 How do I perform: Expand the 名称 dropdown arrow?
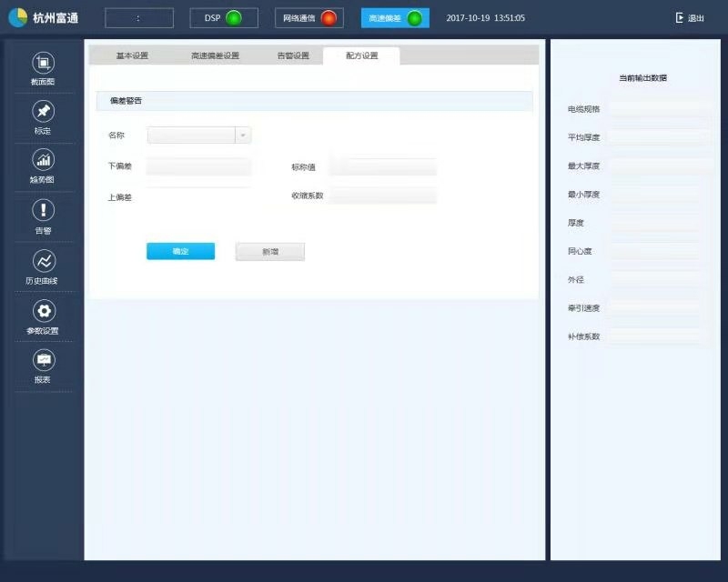[243, 135]
